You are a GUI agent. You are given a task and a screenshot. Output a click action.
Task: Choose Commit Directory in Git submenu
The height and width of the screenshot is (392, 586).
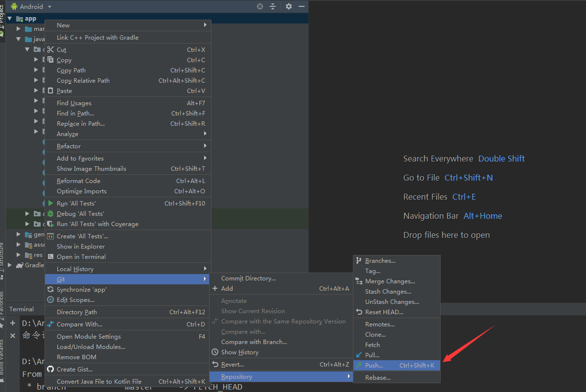281,278
